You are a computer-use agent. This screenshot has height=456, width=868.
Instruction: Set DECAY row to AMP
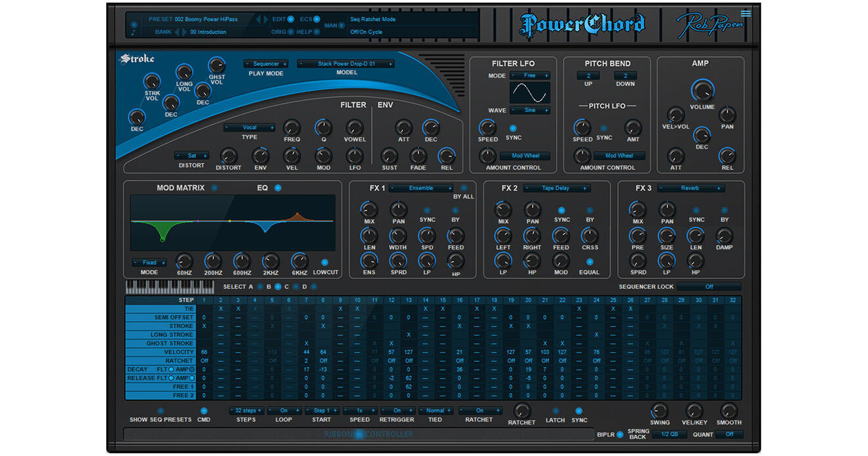[x=192, y=370]
